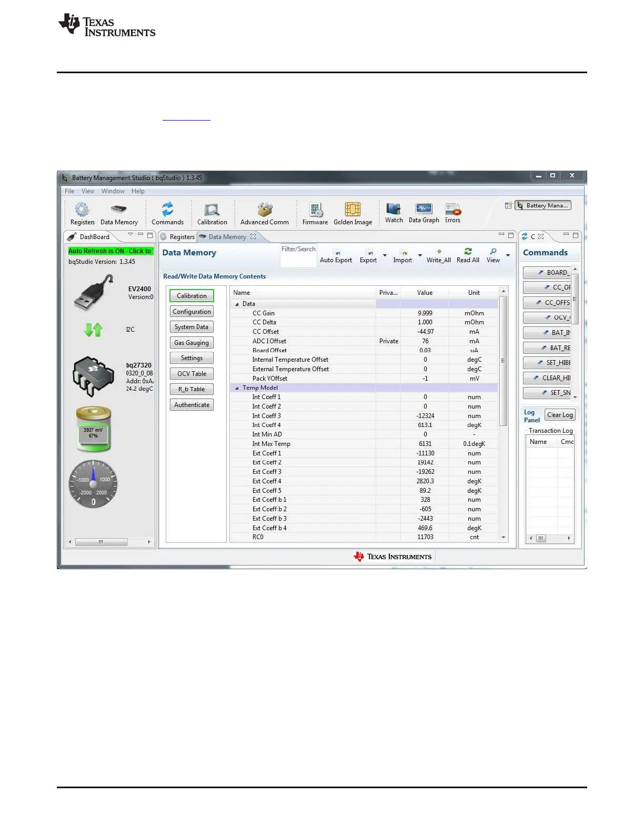Close the Data Memory tab

(253, 236)
